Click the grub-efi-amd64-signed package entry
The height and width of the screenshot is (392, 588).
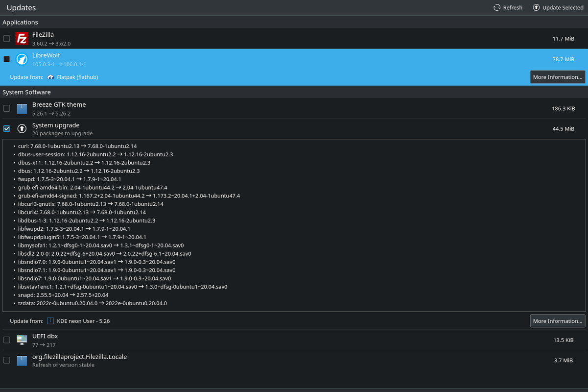click(129, 196)
